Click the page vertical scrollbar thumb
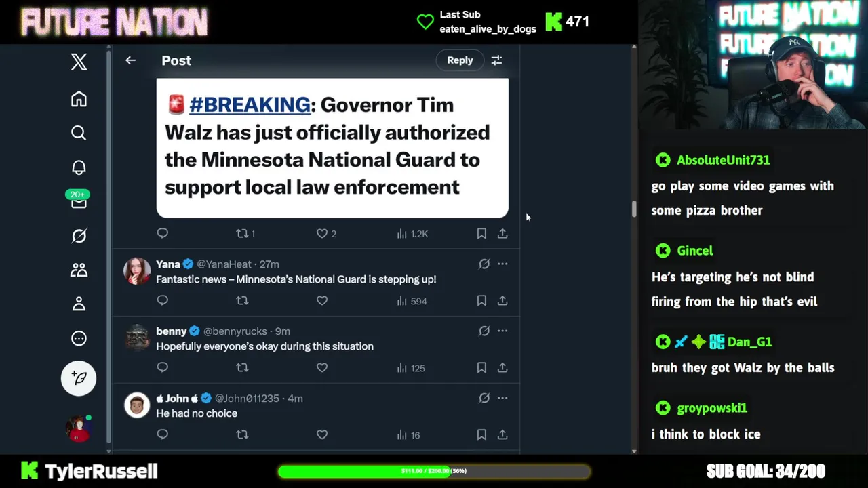The width and height of the screenshot is (868, 488). pos(634,209)
